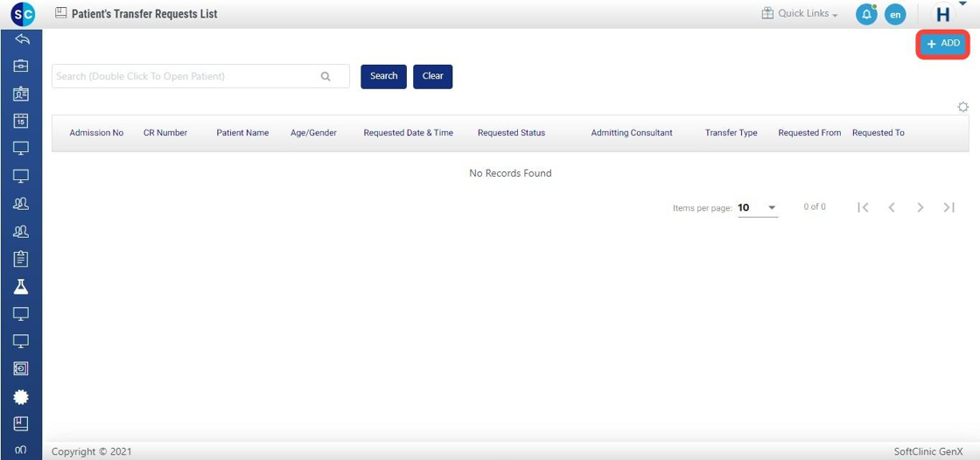Click the notification bell icon
This screenshot has width=980, height=460.
pyautogui.click(x=866, y=15)
